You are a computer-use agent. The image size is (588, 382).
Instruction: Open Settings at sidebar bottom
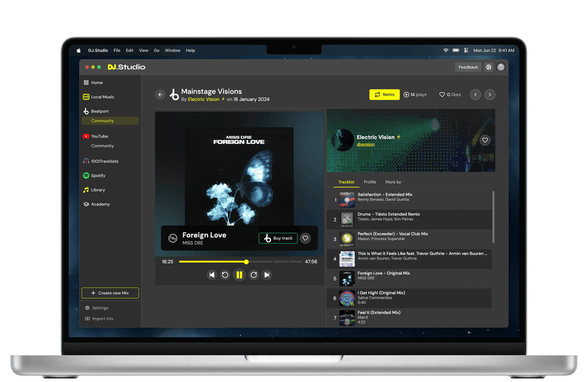[96, 308]
